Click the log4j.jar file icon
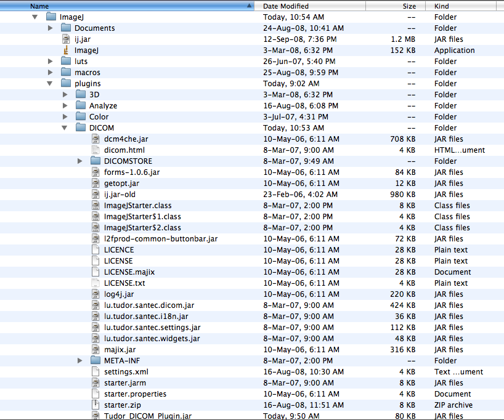The image size is (504, 420). pyautogui.click(x=95, y=294)
